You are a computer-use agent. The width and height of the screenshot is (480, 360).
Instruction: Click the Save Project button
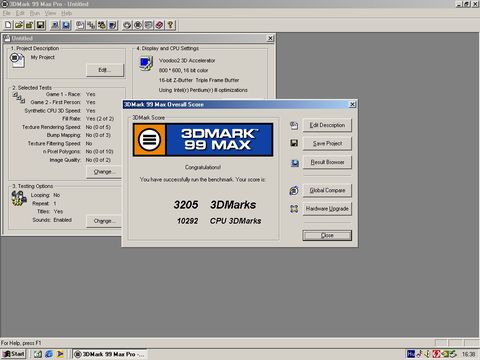327,143
